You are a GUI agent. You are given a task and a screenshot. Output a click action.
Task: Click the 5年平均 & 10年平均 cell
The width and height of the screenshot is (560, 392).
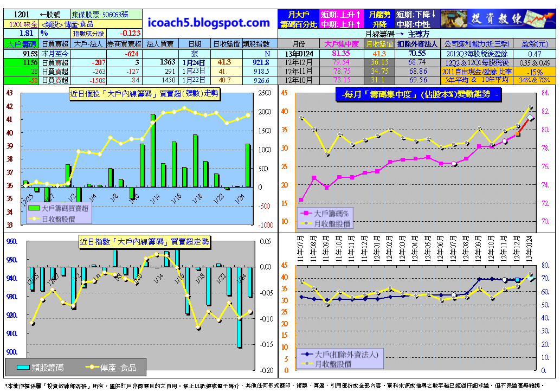tap(477, 80)
